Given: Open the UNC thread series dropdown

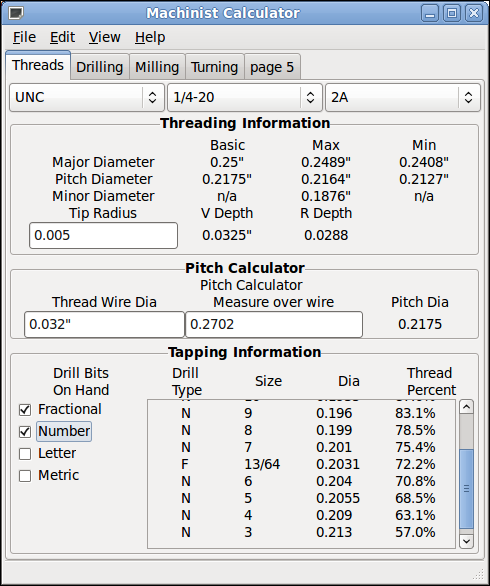Looking at the screenshot, I should pyautogui.click(x=87, y=98).
